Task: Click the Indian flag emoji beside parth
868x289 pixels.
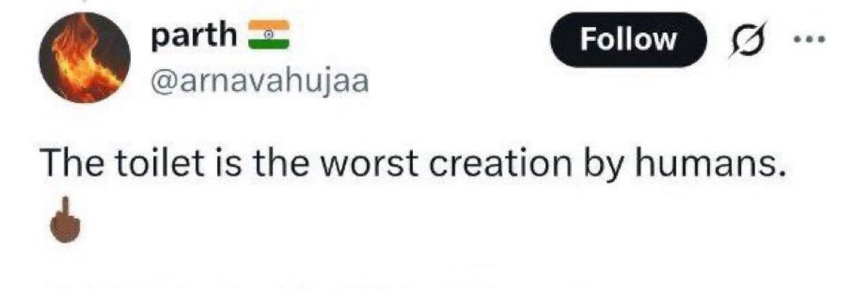Action: click(x=269, y=36)
